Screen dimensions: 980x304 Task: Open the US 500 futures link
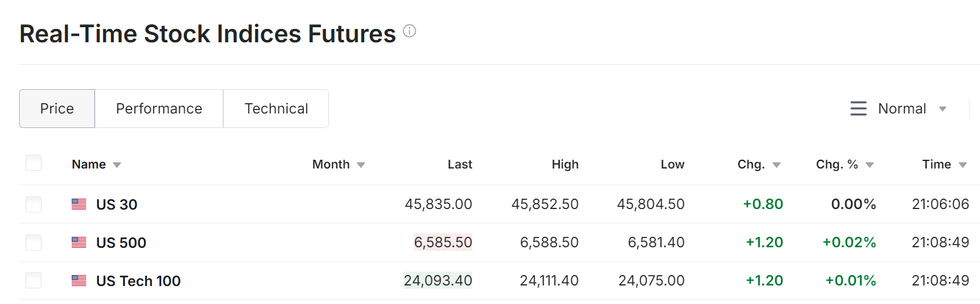coord(121,243)
